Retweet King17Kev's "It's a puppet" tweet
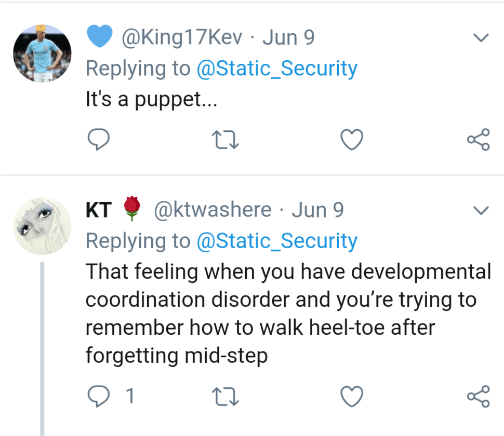This screenshot has width=504, height=436. tap(226, 140)
